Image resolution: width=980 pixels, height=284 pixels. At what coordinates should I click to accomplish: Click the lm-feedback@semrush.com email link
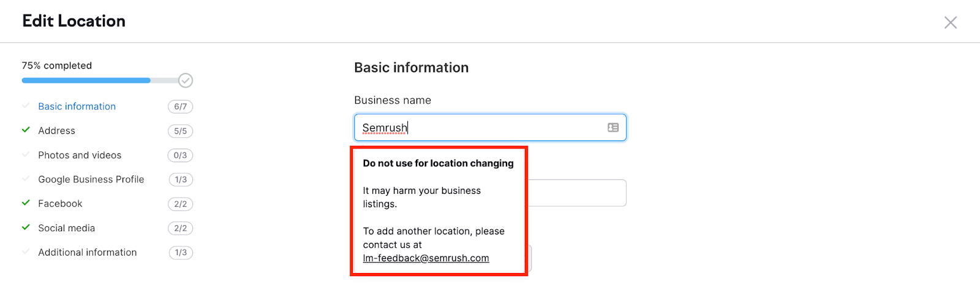tap(426, 258)
